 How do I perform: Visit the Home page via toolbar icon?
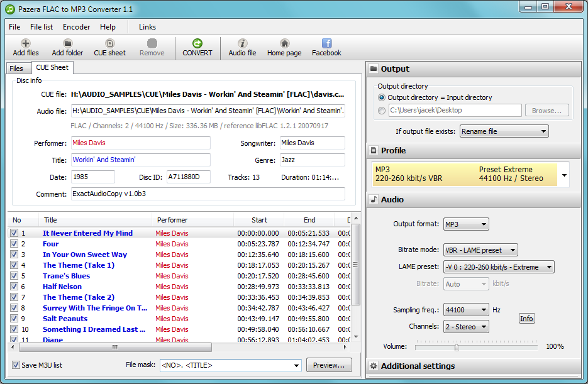284,47
